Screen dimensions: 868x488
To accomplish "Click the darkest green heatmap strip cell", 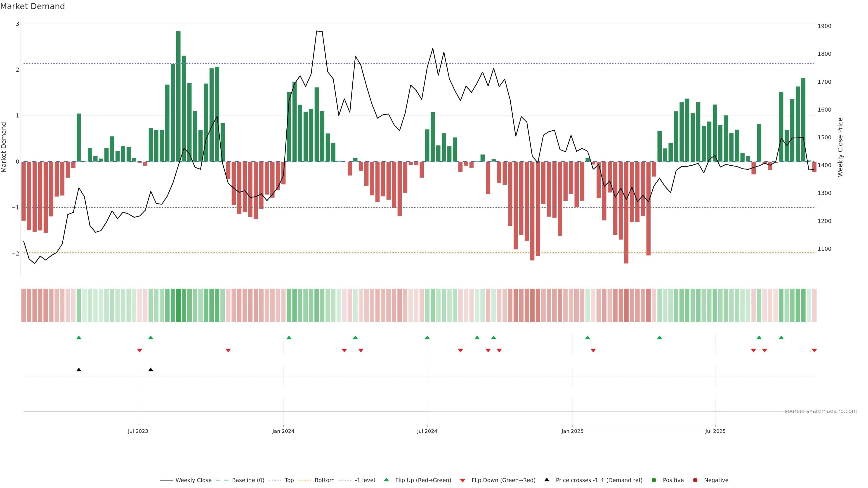I will [x=178, y=305].
